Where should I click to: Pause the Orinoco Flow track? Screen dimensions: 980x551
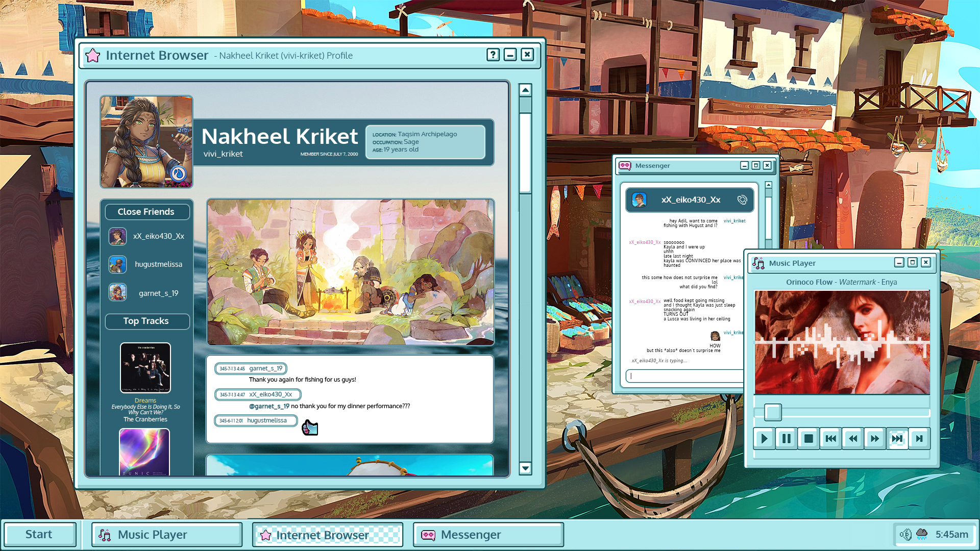[786, 438]
